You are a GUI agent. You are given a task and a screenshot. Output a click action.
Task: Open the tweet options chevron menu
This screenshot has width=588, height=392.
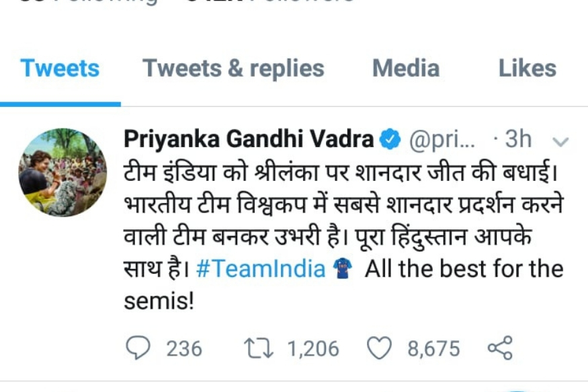click(560, 141)
